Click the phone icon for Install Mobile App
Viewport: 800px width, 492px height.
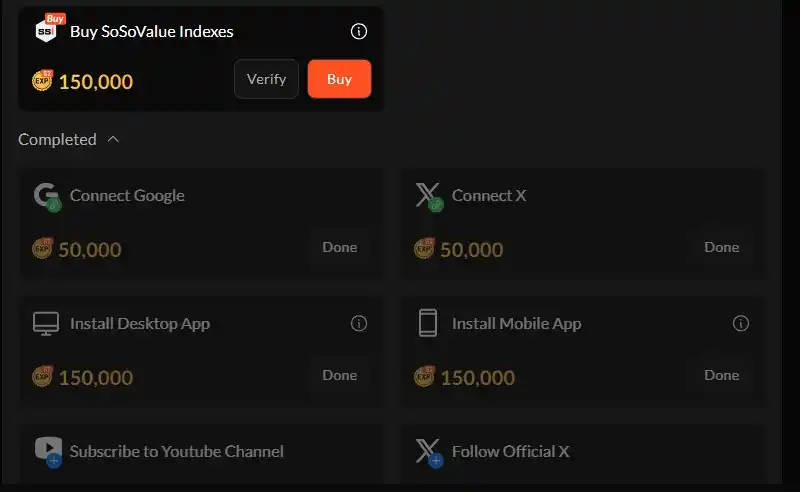point(428,323)
